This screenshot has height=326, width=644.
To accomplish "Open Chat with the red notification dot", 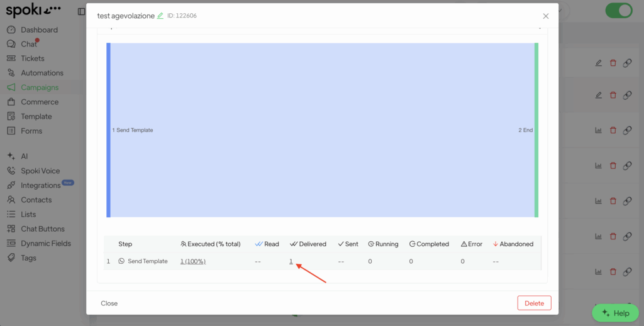I will (x=28, y=44).
